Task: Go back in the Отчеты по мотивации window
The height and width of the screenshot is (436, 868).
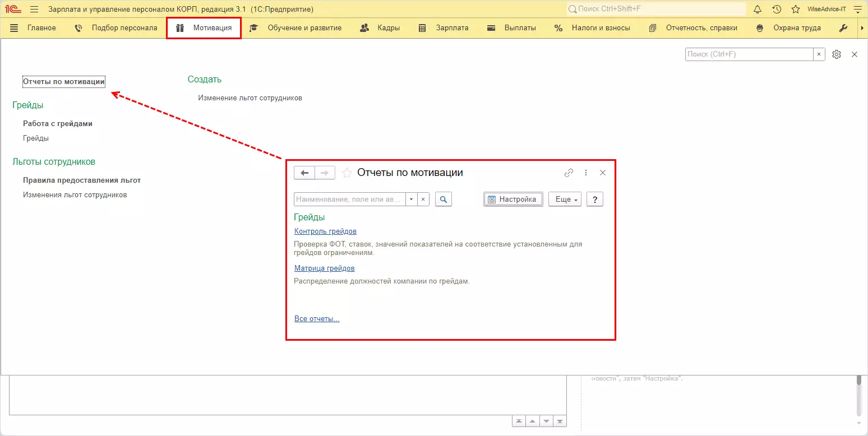Action: point(304,173)
